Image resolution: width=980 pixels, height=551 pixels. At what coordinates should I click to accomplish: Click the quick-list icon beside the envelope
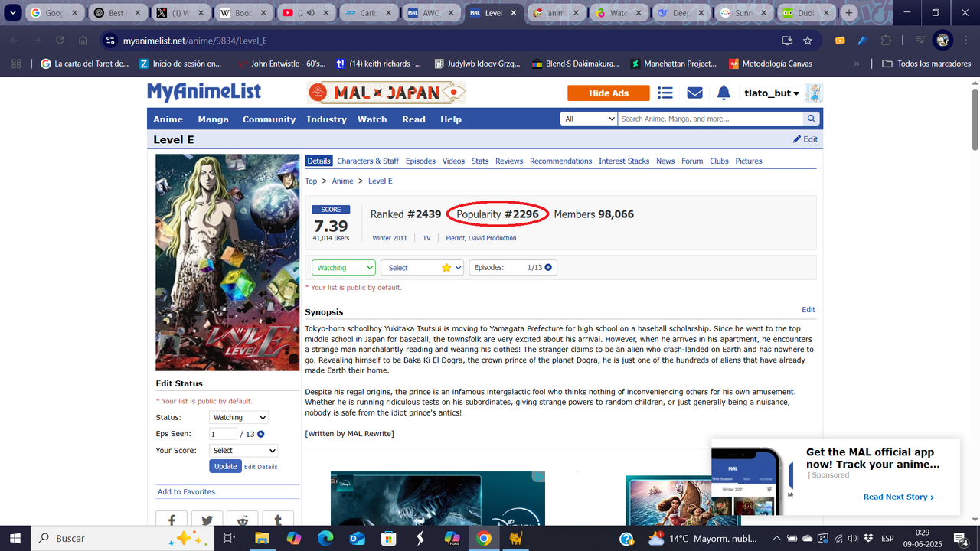(x=665, y=93)
